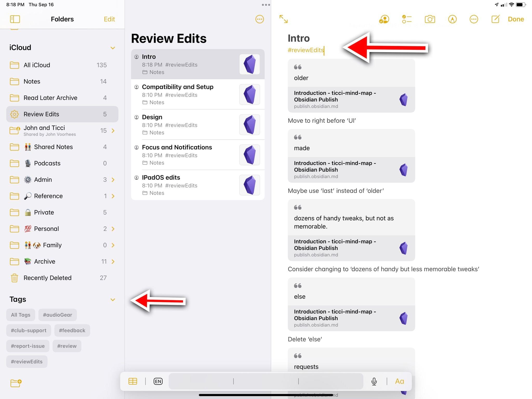Tap the text size Aa button
Screen dimensions: 532x399
click(399, 381)
